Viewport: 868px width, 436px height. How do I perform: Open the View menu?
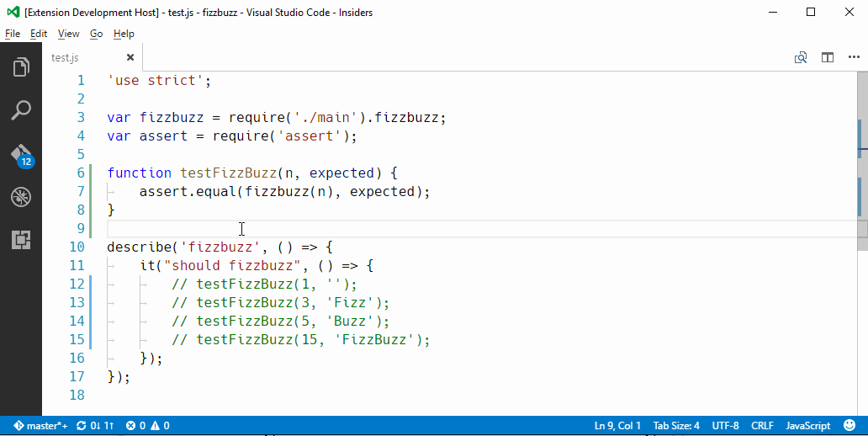(x=69, y=34)
